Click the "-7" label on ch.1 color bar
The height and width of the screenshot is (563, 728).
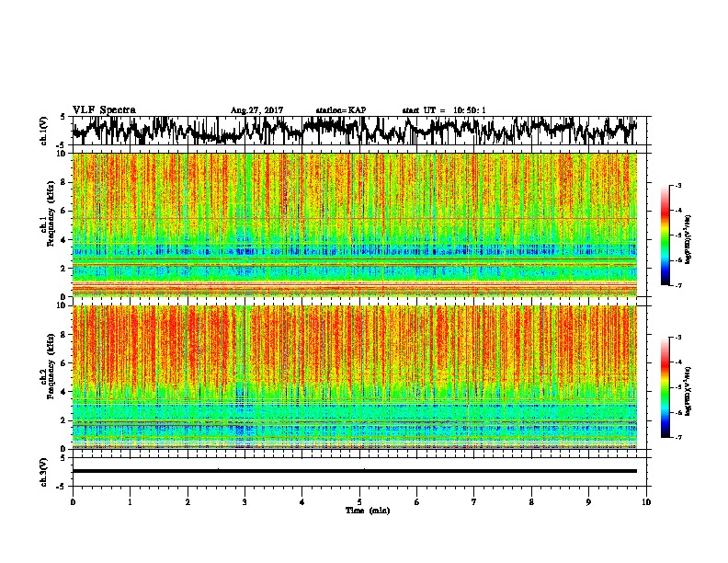click(x=678, y=285)
